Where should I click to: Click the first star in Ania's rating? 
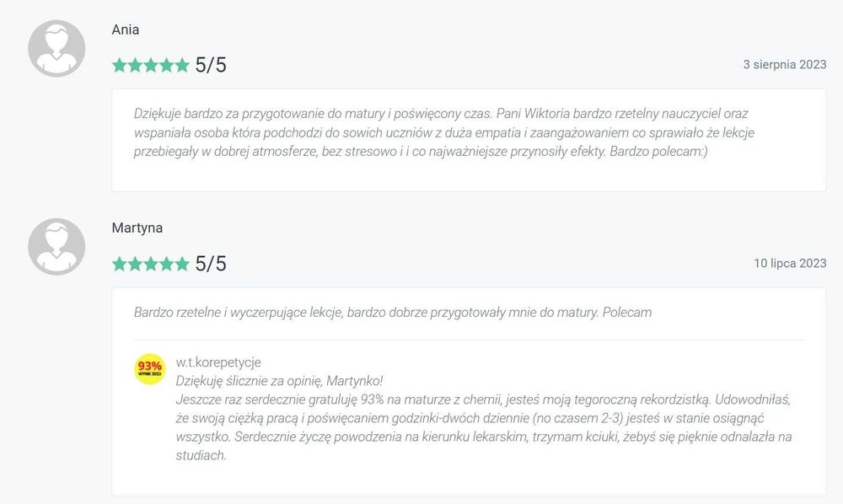[120, 66]
